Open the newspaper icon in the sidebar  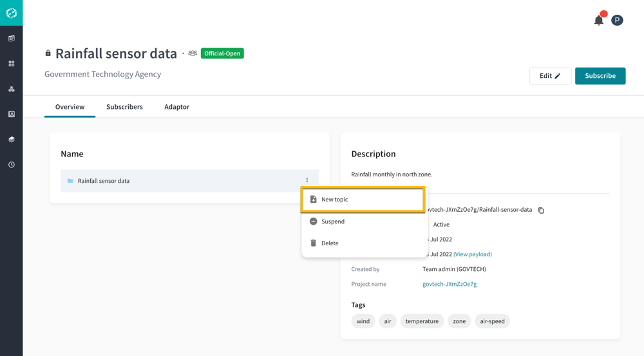tap(12, 39)
